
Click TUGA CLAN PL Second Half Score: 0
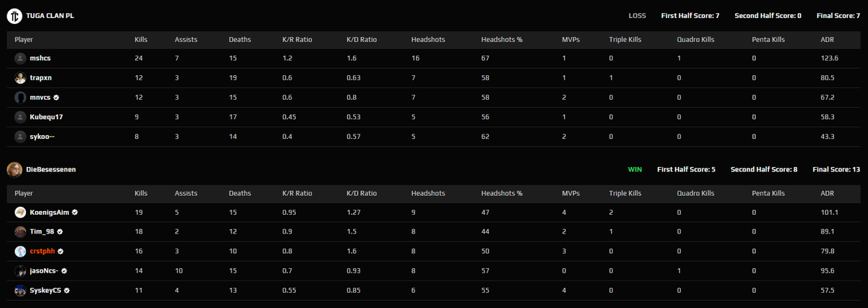(x=768, y=16)
